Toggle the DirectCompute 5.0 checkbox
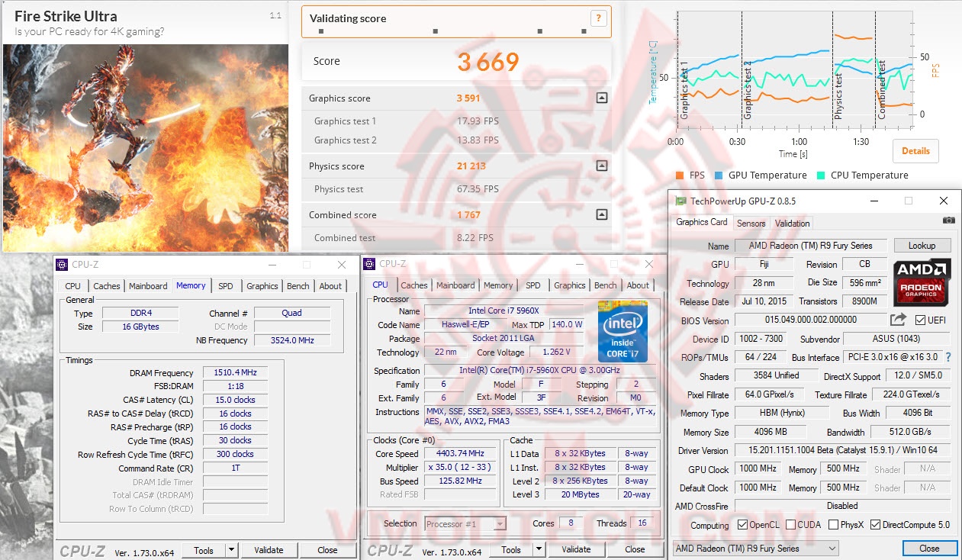Viewport: 962px width, 560px height. tap(874, 525)
